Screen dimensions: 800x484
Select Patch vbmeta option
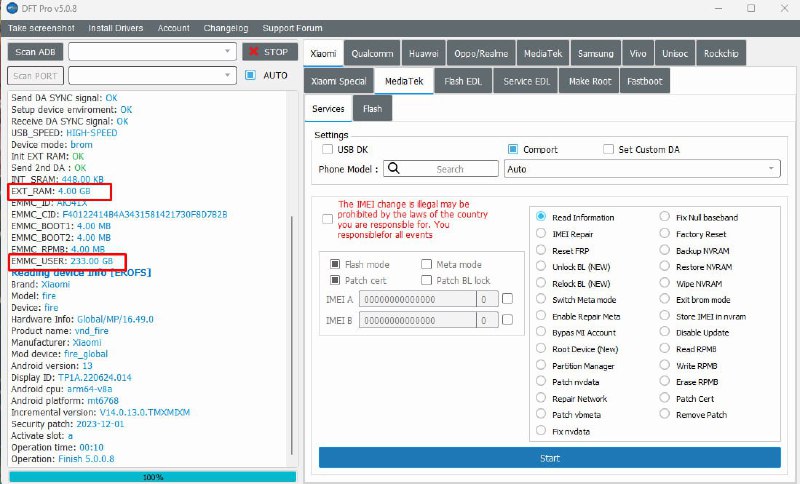coord(541,414)
